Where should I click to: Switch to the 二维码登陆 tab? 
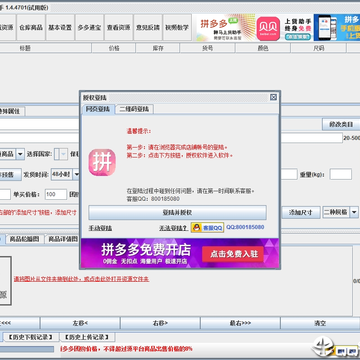pyautogui.click(x=134, y=109)
